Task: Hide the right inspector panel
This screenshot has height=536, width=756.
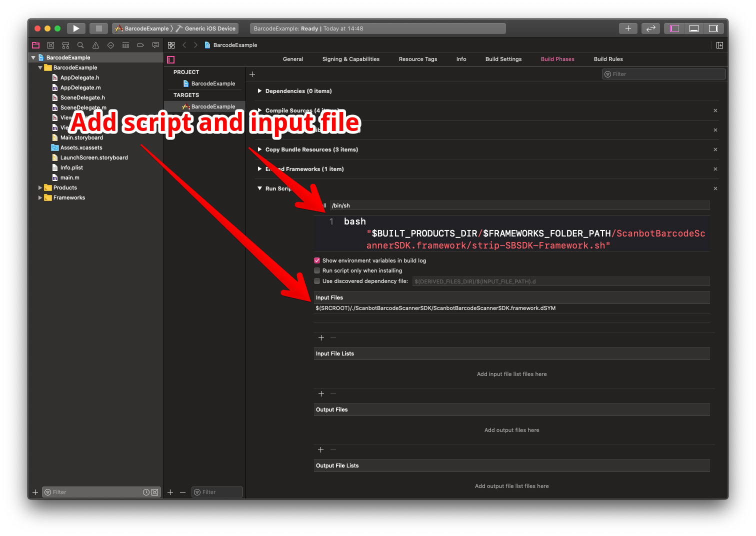Action: pyautogui.click(x=713, y=28)
